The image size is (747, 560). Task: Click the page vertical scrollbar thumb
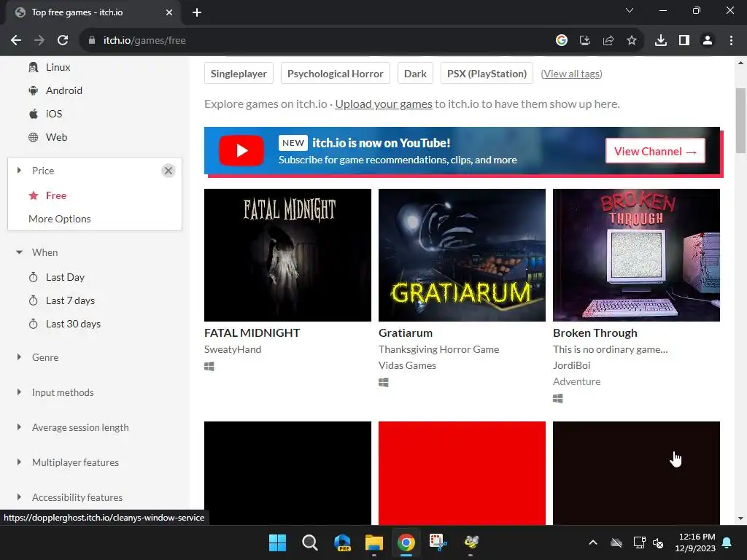click(740, 120)
